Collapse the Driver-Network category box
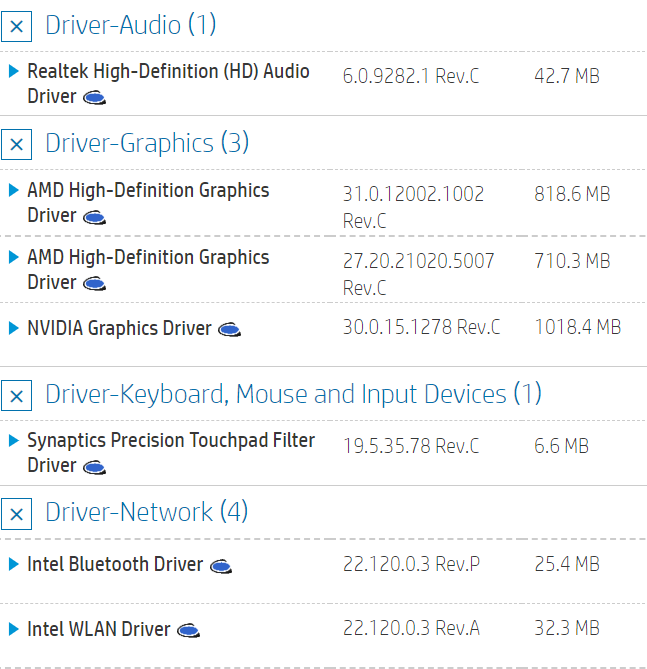 [16, 514]
